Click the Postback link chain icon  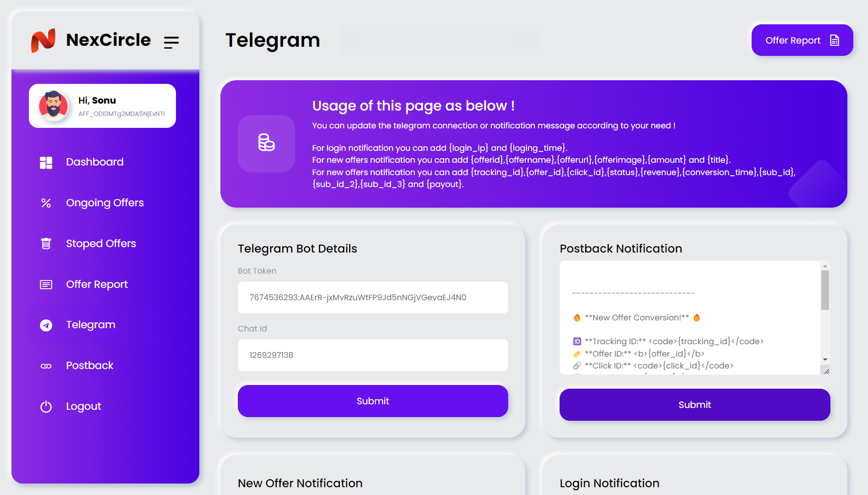(x=46, y=366)
